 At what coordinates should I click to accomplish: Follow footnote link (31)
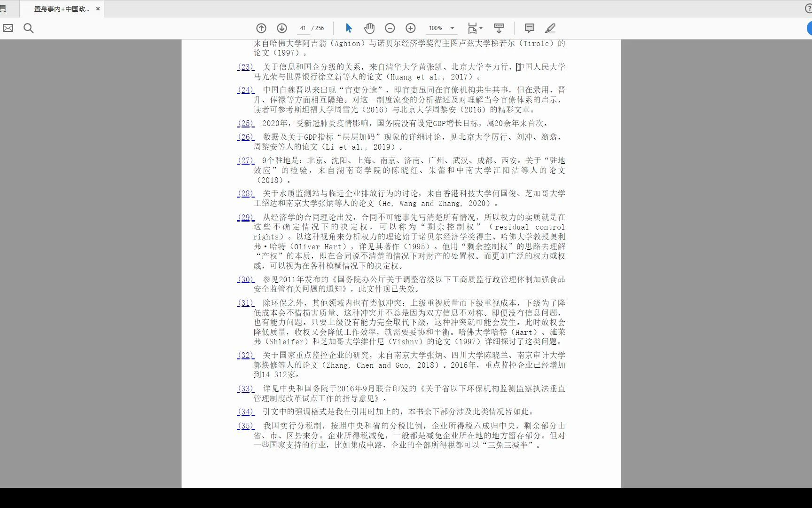[246, 303]
